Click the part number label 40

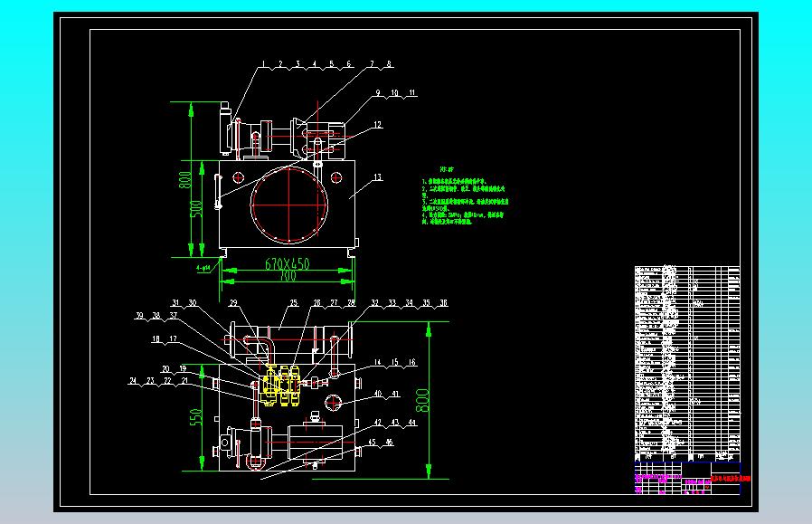pos(378,395)
